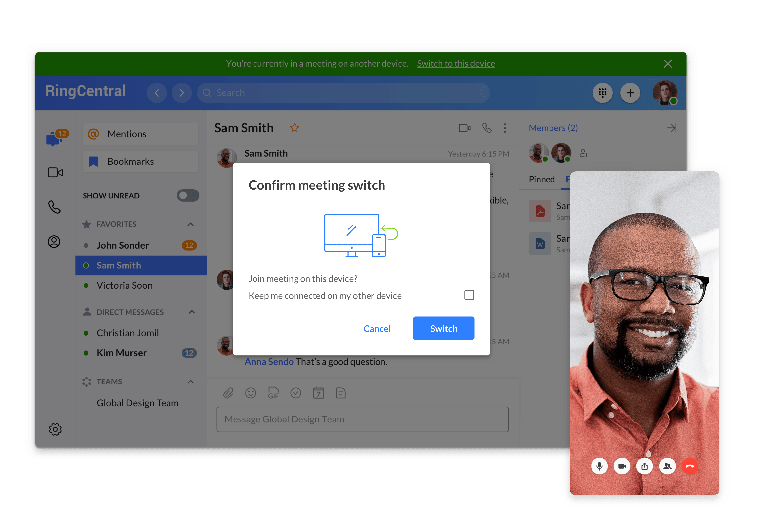The width and height of the screenshot is (761, 532).
Task: Favorite Sam Smith with star icon
Action: pos(294,128)
